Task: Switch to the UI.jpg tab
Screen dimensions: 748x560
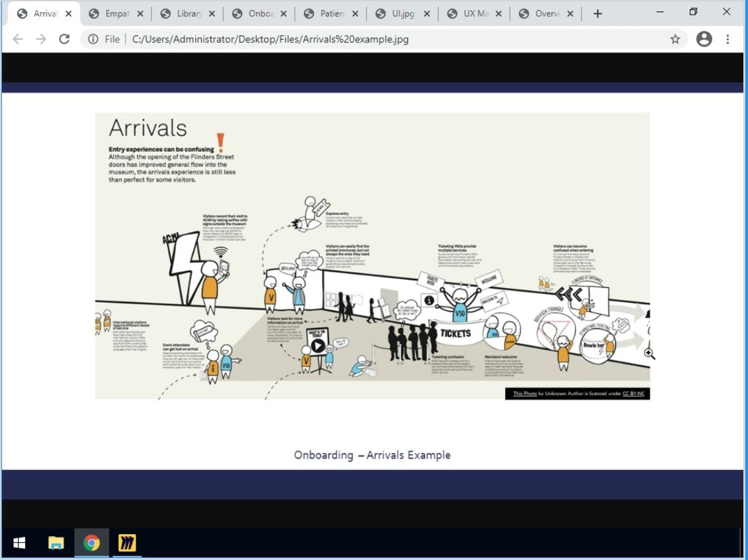Action: [403, 13]
